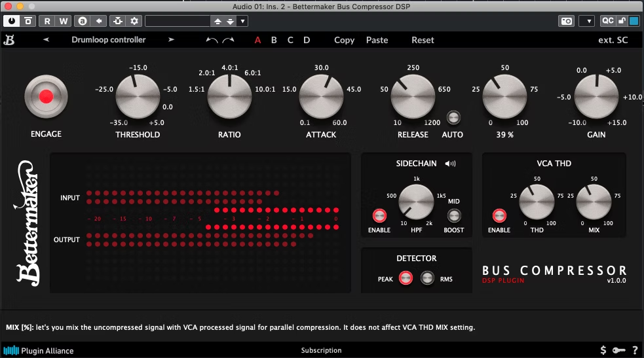Toggle the quick controls lock icon

coord(622,21)
